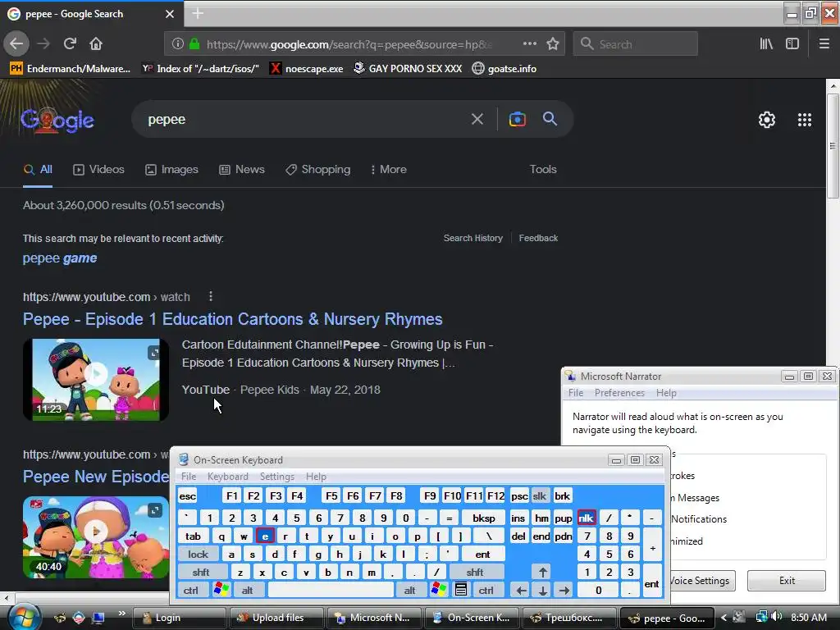This screenshot has width=840, height=630.
Task: Toggle the lock key on On-Screen Keyboard
Action: click(198, 555)
